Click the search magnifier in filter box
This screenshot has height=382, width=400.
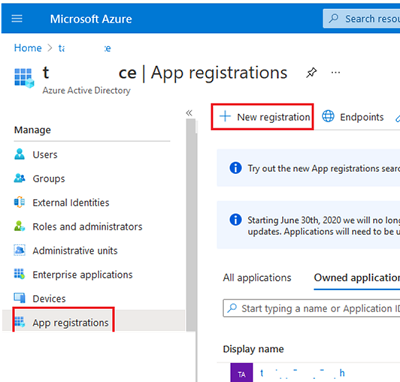point(232,308)
